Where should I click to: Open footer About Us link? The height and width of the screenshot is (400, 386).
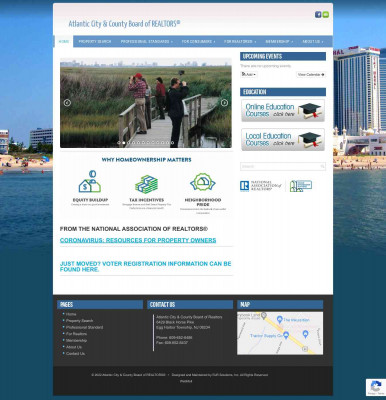click(x=74, y=347)
